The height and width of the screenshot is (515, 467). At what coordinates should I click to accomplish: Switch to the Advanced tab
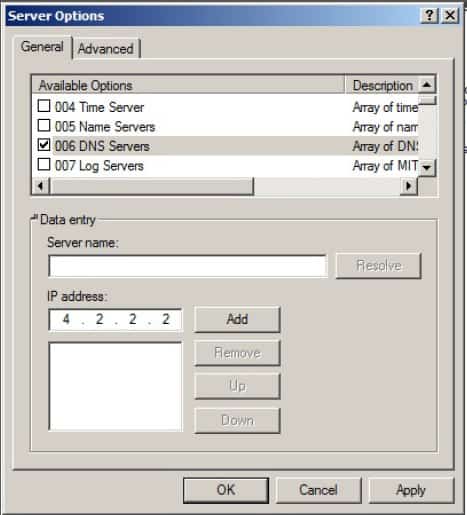coord(106,49)
